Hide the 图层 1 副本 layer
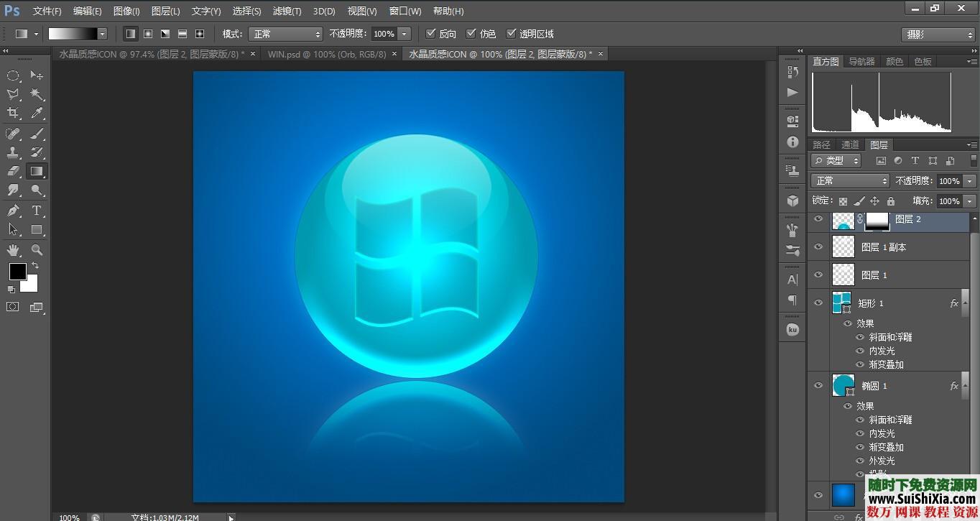This screenshot has width=980, height=521. (x=818, y=246)
